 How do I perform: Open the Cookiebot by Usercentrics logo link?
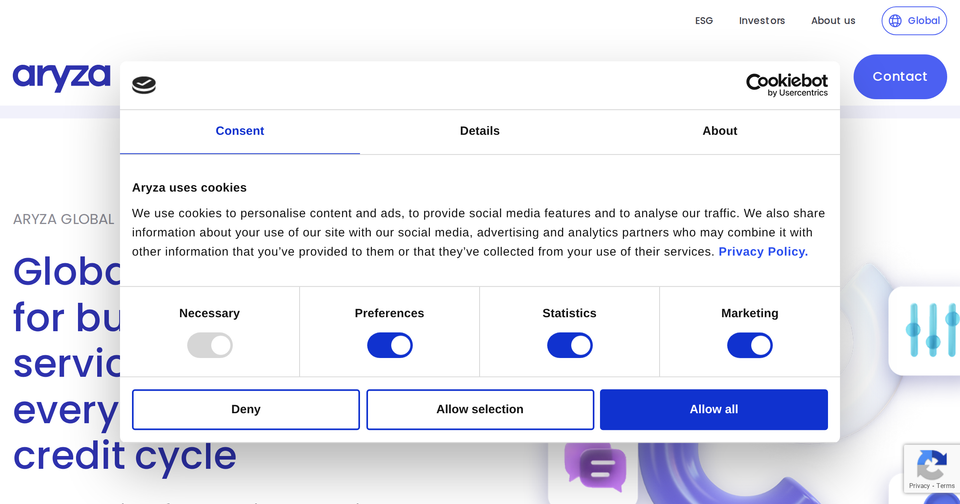[x=786, y=85]
